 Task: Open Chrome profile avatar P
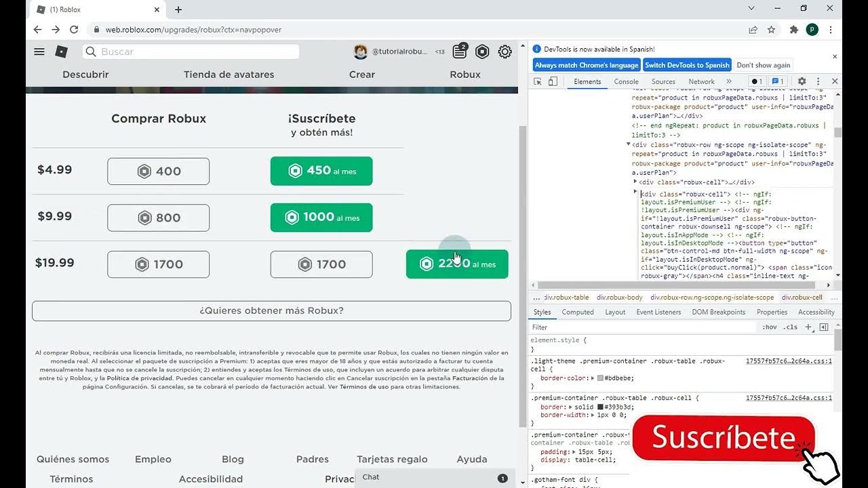tap(812, 30)
